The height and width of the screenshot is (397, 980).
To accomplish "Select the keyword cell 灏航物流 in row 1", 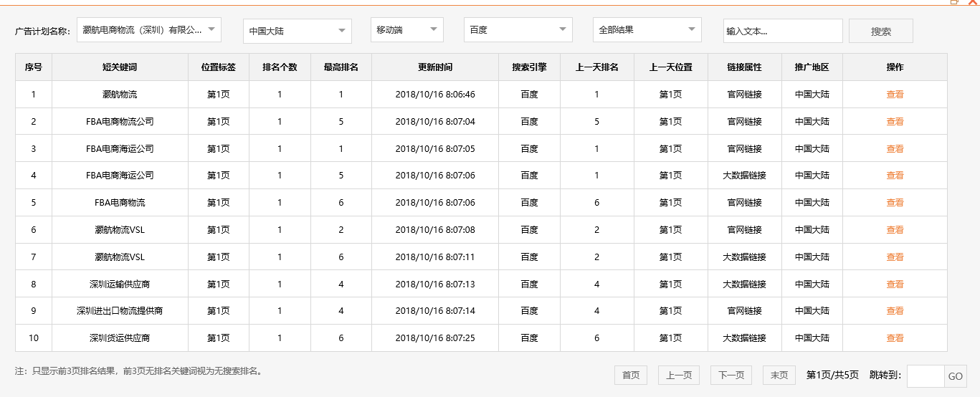I will [120, 95].
